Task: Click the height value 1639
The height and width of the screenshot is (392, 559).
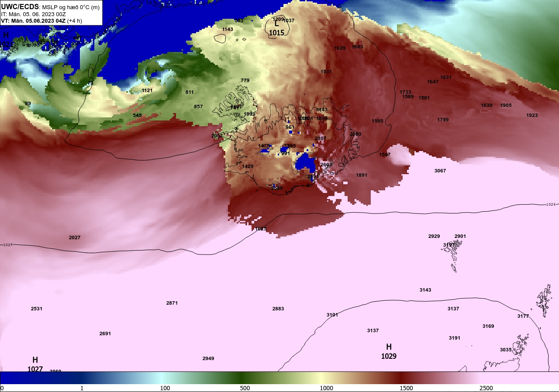Action: (487, 105)
